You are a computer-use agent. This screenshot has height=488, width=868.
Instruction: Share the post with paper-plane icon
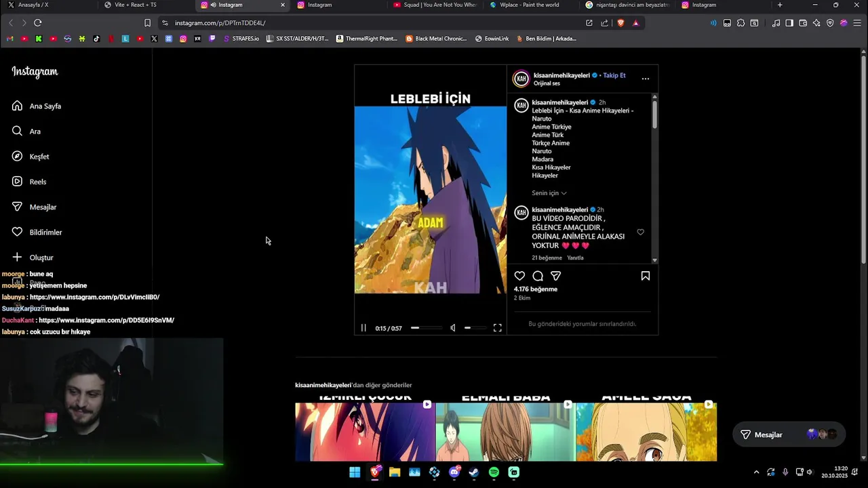point(556,276)
